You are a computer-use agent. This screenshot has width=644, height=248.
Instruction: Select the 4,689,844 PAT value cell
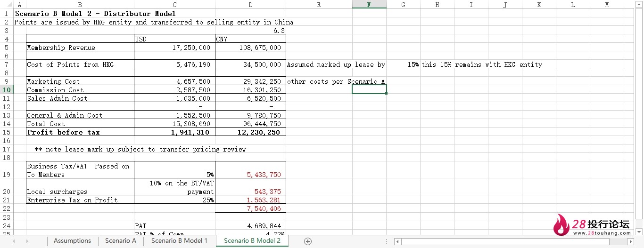point(250,226)
